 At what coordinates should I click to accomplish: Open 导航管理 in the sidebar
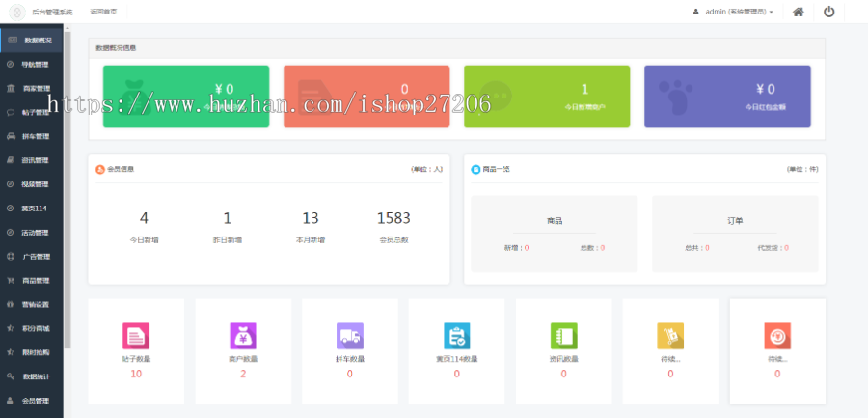click(x=32, y=65)
